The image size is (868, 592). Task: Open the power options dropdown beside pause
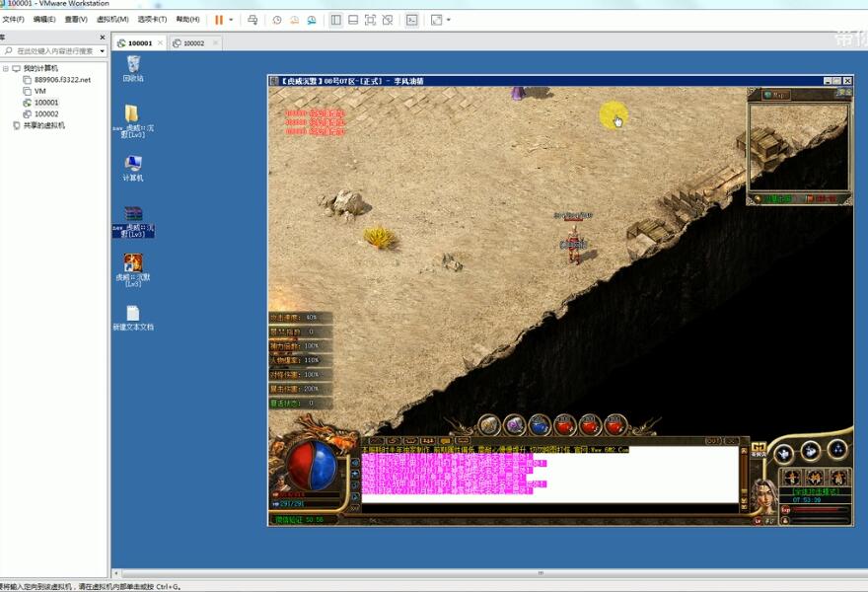[x=231, y=20]
